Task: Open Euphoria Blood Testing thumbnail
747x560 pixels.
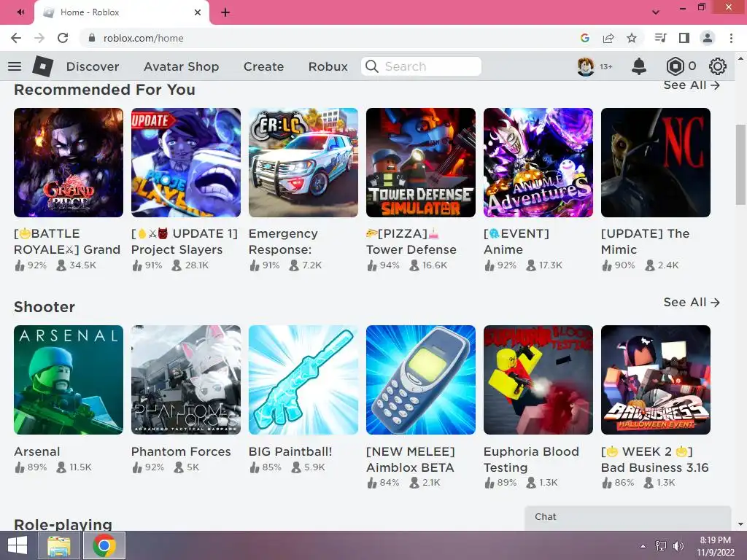Action: pos(538,379)
